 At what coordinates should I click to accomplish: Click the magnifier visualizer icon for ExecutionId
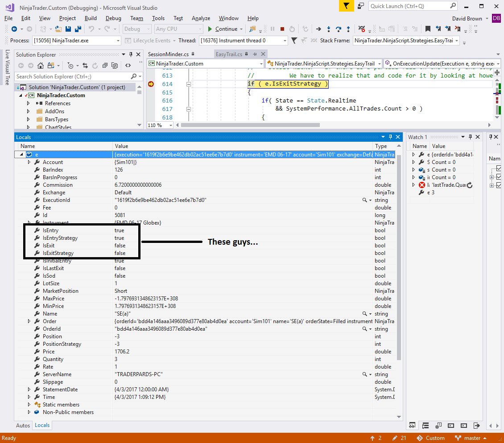364,200
